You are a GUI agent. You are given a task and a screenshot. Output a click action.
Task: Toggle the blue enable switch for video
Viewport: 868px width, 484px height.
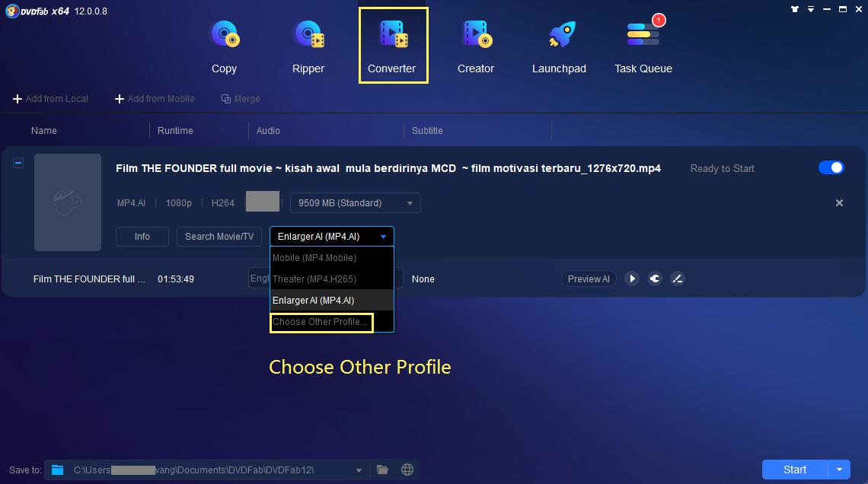(x=831, y=167)
